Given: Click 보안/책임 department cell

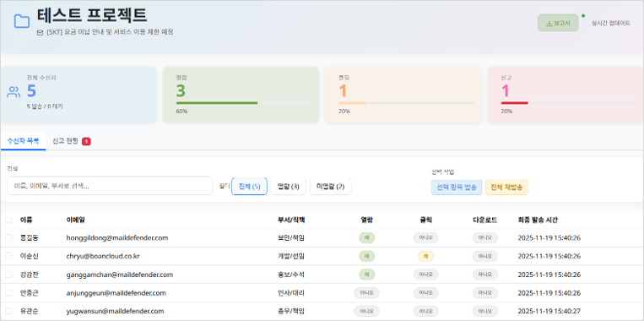Looking at the screenshot, I should [x=291, y=238].
